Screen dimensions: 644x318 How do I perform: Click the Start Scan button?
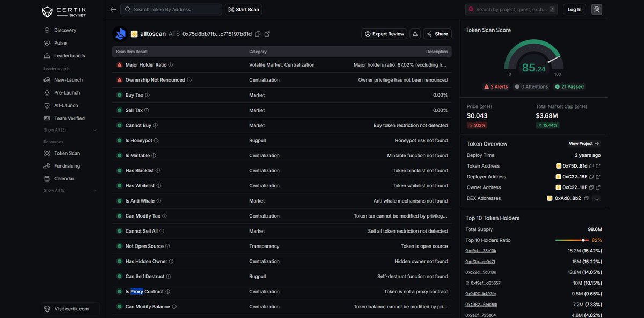click(244, 9)
